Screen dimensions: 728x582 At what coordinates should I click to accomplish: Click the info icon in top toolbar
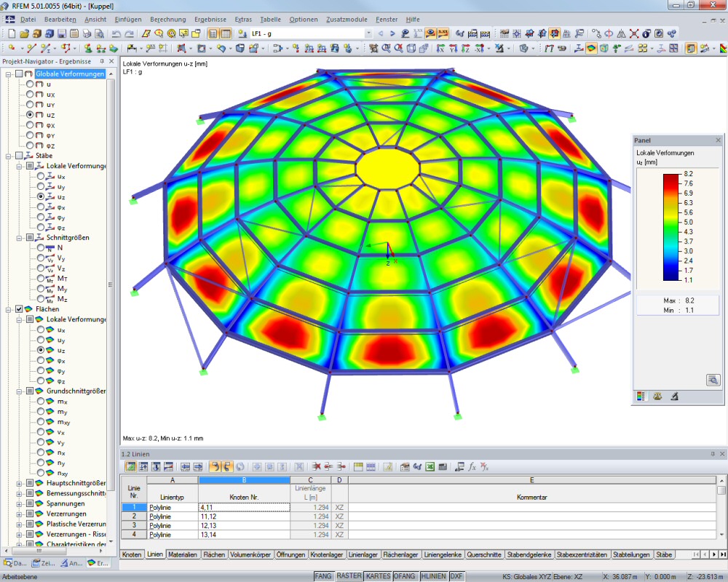point(645,33)
